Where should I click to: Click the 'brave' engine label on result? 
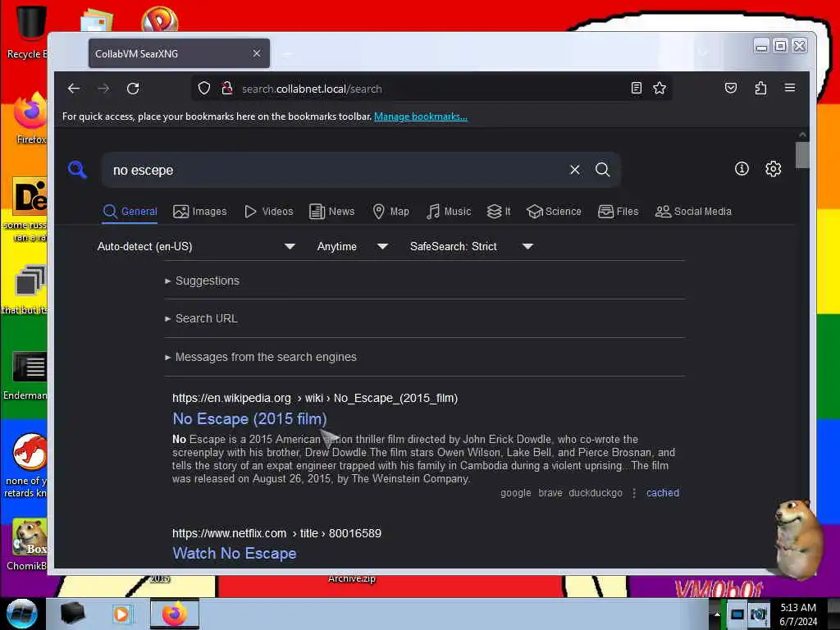[x=550, y=493]
